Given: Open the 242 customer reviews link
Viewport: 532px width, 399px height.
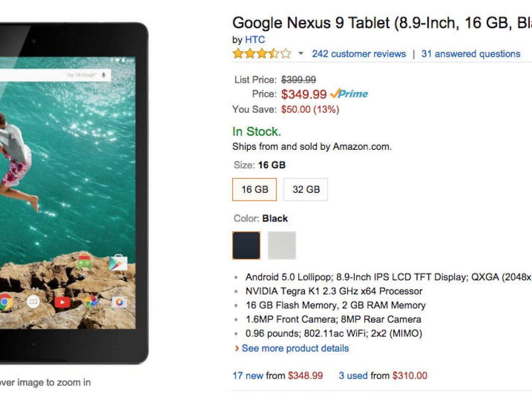Looking at the screenshot, I should (359, 54).
